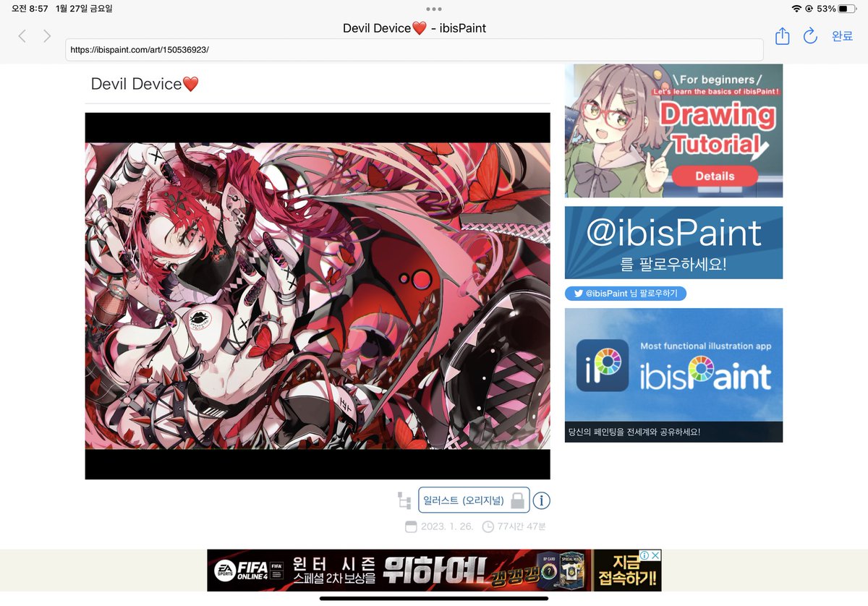
Task: Tap the 완료 button
Action: tap(842, 36)
